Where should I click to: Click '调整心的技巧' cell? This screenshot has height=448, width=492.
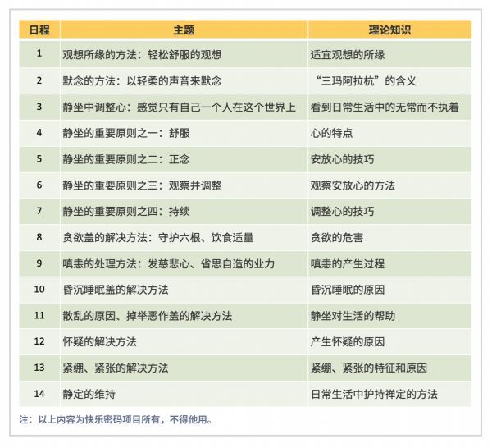pyautogui.click(x=389, y=211)
